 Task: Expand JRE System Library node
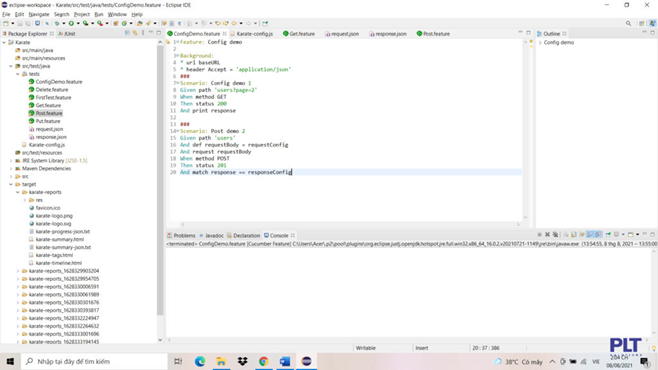coord(11,161)
